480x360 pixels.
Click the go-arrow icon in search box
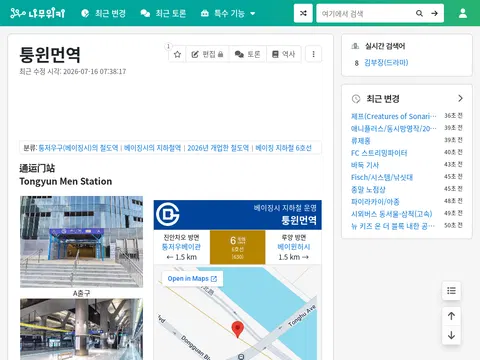434,13
